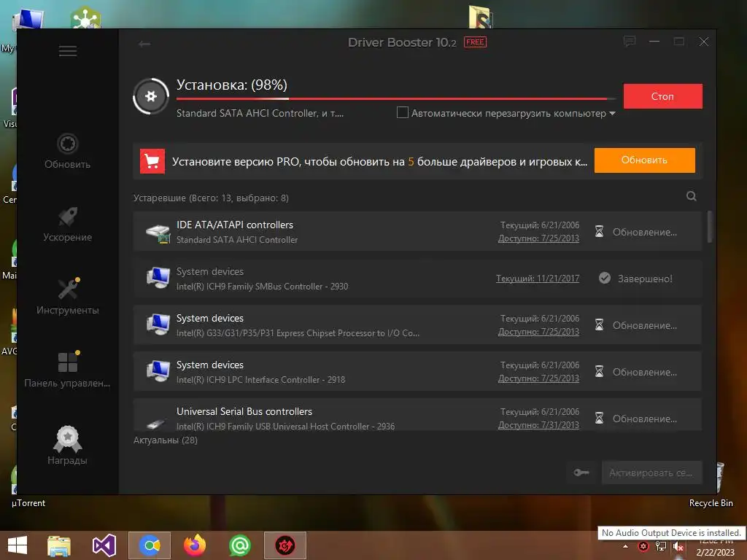This screenshot has height=560, width=747.
Task: Launch Visual Studio from the taskbar
Action: click(104, 545)
